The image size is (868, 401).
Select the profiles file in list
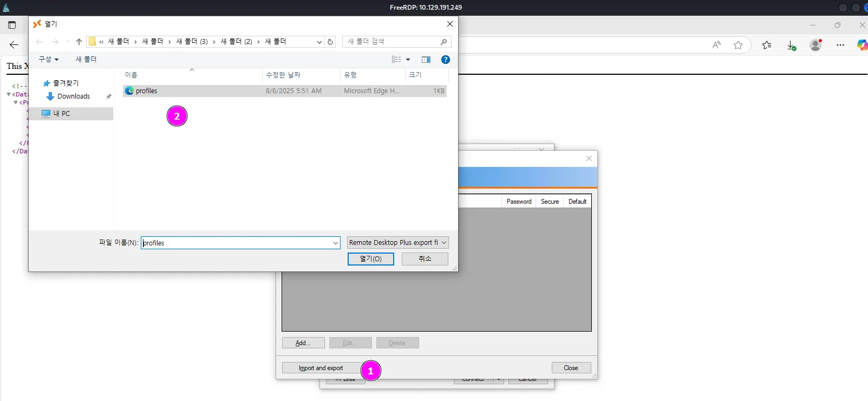285,91
